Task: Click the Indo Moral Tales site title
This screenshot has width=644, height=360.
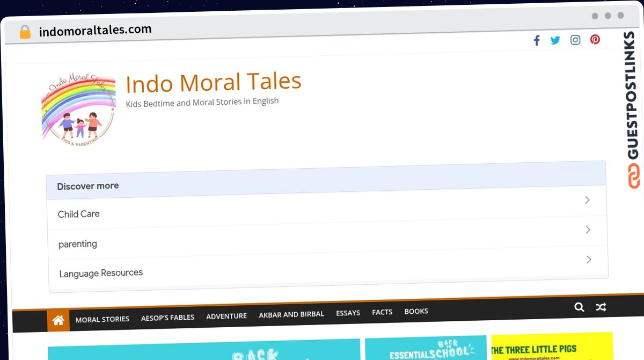Action: coord(214,82)
